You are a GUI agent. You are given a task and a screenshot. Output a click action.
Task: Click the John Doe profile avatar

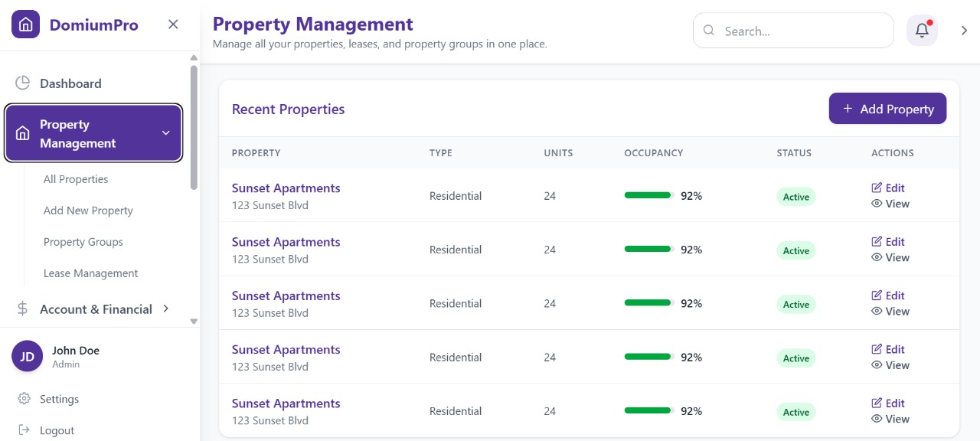click(27, 355)
